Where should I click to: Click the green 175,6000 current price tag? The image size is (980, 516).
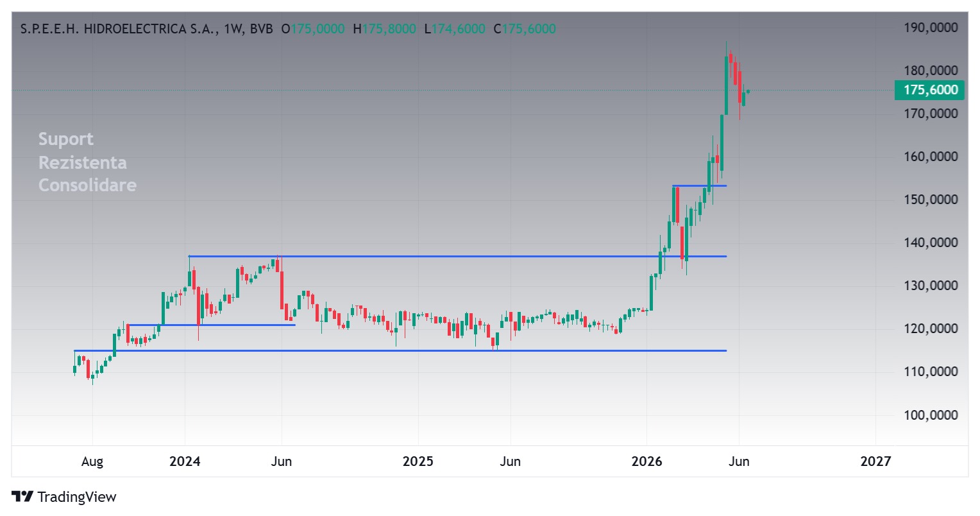pos(931,90)
